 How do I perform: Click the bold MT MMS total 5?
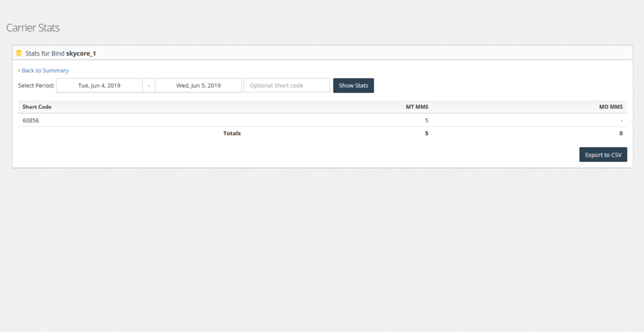pos(427,133)
